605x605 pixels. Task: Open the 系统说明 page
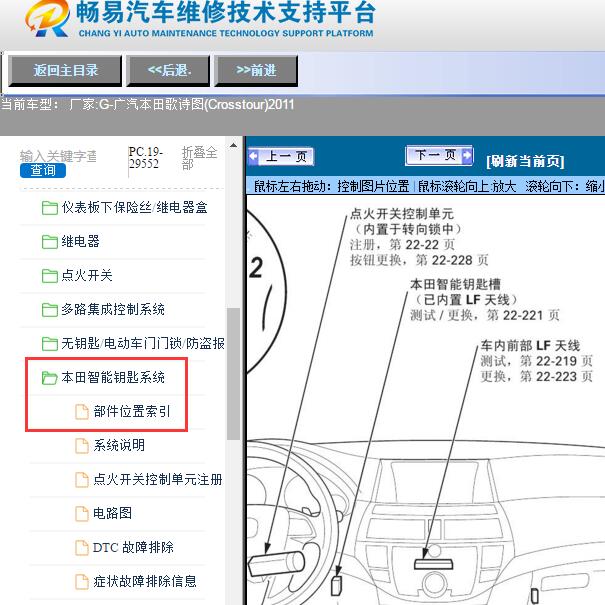click(119, 445)
